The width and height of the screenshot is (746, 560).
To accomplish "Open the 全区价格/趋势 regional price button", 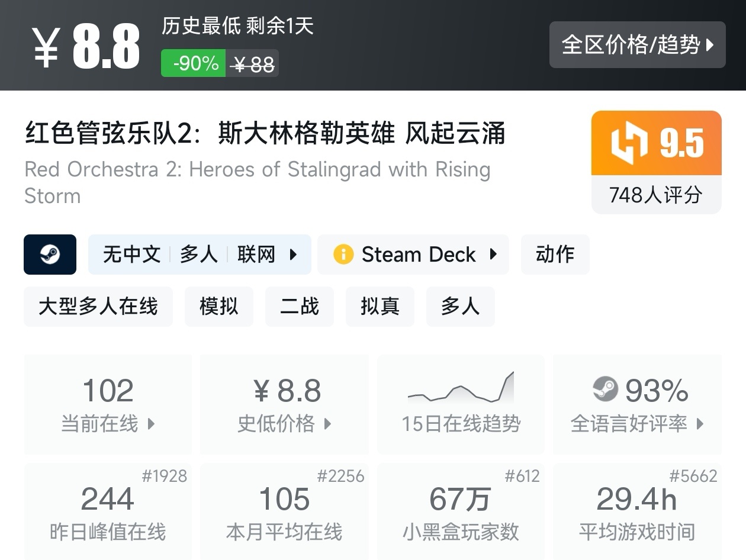I will click(x=637, y=45).
